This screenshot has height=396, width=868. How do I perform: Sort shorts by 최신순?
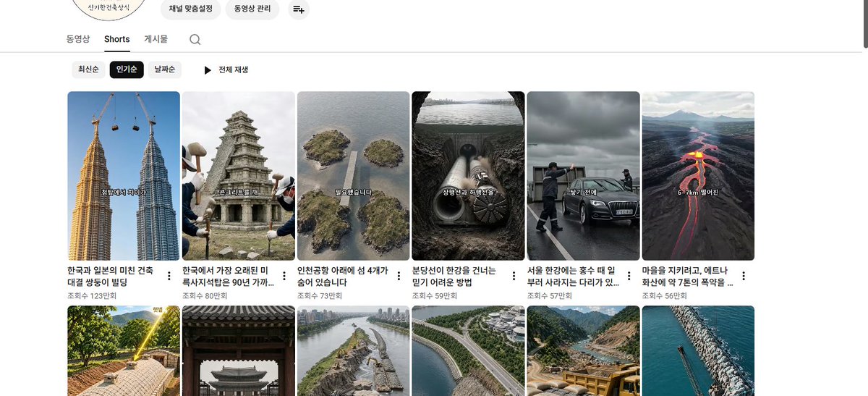point(88,69)
